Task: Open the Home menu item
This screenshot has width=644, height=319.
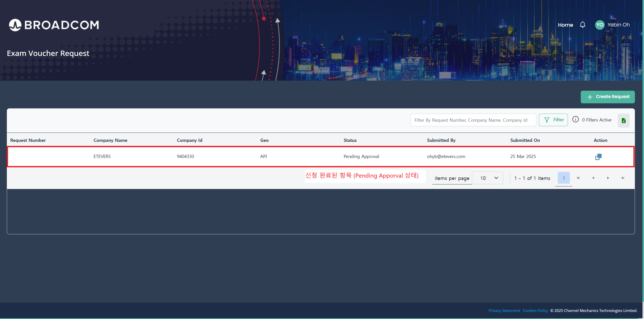Action: tap(565, 25)
